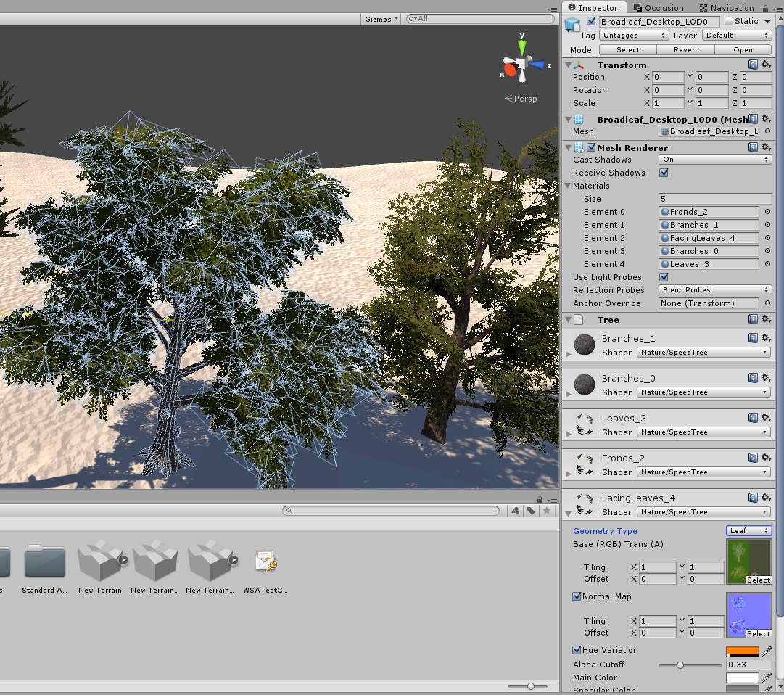Screen dimensions: 784x695
Task: Disable Receive Shadows
Action: (x=663, y=173)
